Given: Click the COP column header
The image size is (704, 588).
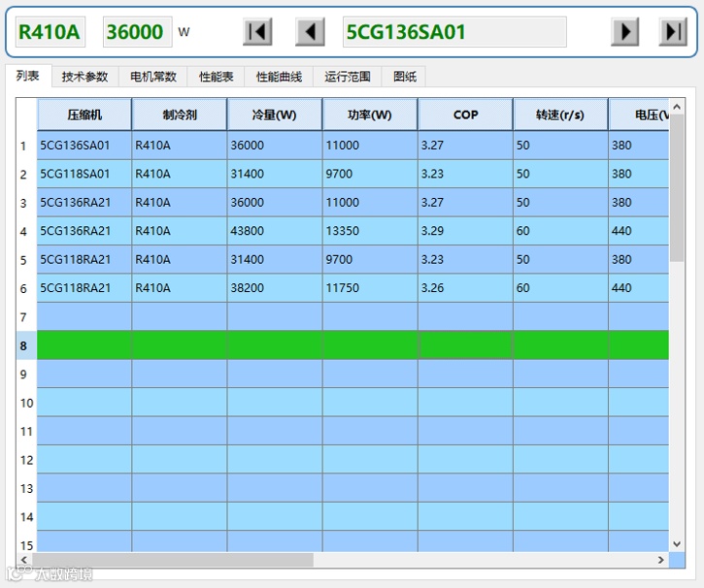Looking at the screenshot, I should pos(465,114).
